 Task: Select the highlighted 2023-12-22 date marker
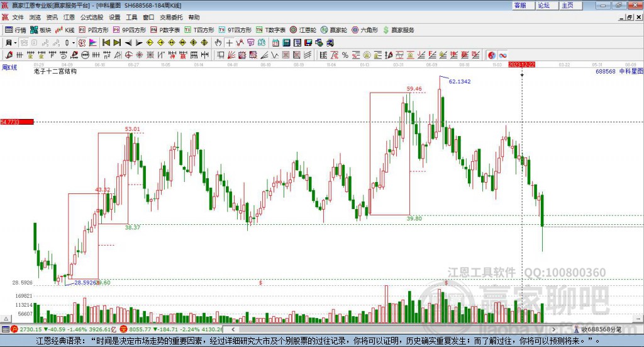(x=521, y=64)
